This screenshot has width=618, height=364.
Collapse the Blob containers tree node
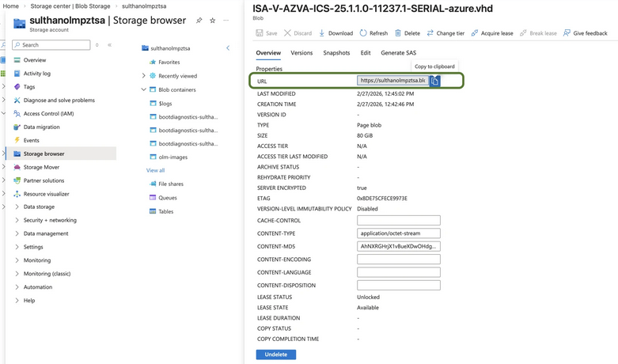pos(143,89)
